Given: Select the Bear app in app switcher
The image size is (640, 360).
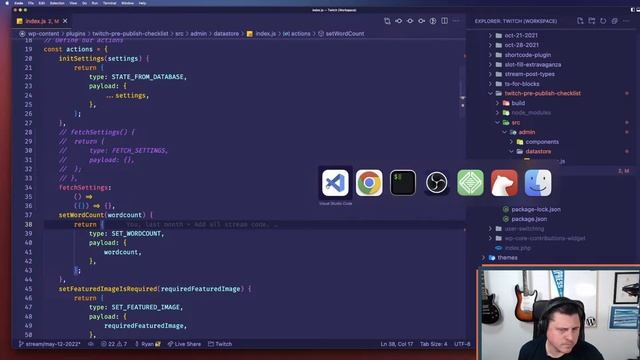Looking at the screenshot, I should click(504, 183).
